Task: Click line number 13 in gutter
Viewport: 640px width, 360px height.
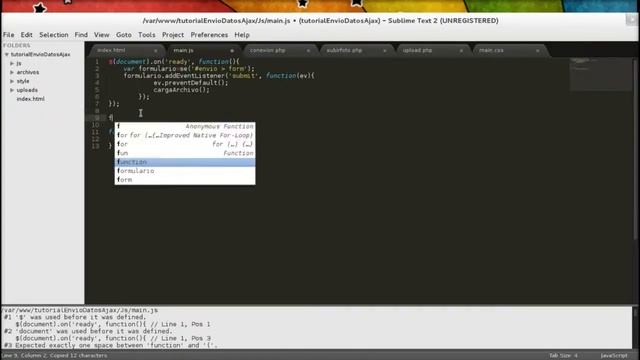Action: click(x=96, y=146)
